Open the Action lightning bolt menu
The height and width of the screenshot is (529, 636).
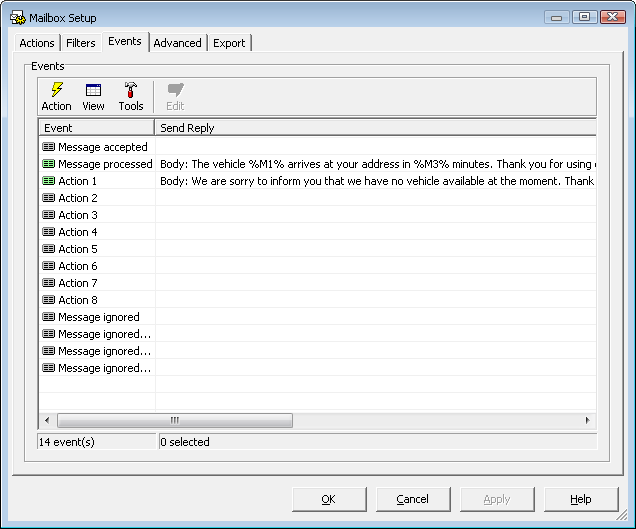pos(56,96)
